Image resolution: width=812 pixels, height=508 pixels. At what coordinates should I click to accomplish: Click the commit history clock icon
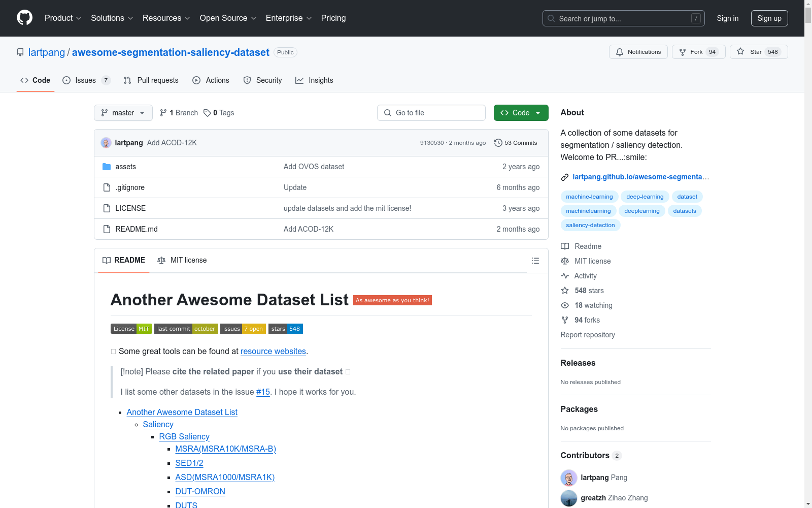(498, 143)
